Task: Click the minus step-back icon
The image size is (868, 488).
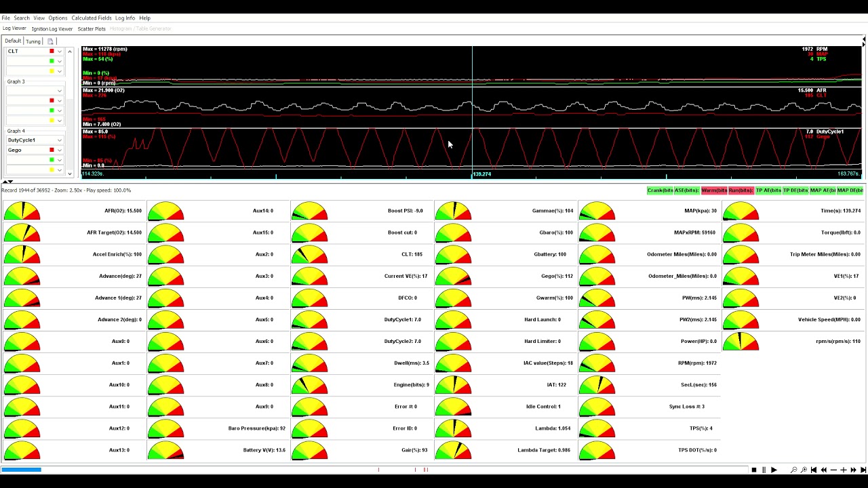Action: point(833,470)
